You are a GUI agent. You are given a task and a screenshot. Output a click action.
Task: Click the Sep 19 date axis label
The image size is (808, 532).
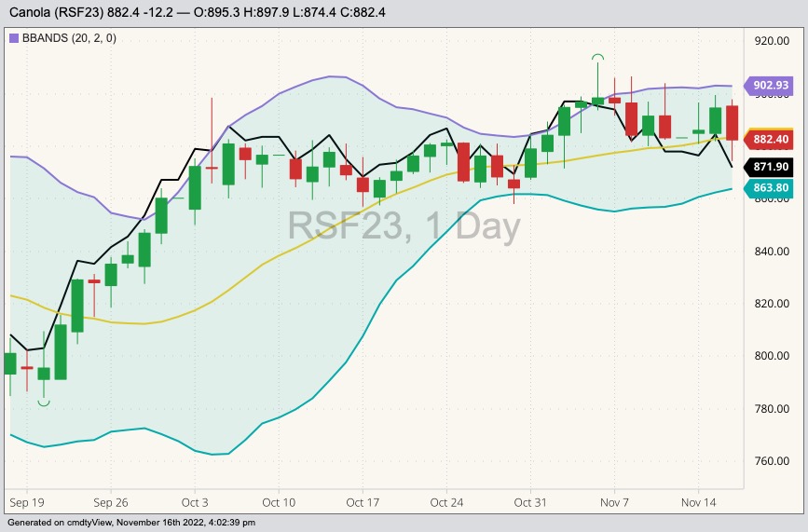click(x=26, y=501)
